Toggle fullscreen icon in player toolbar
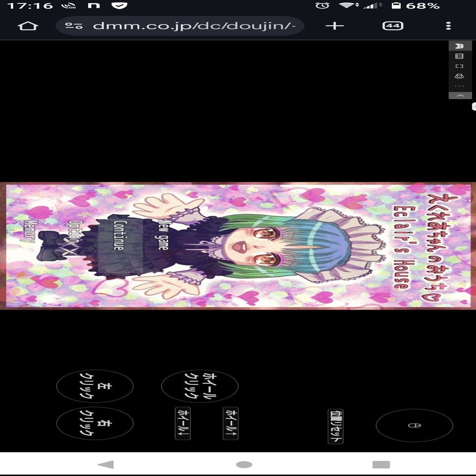 pos(460,66)
